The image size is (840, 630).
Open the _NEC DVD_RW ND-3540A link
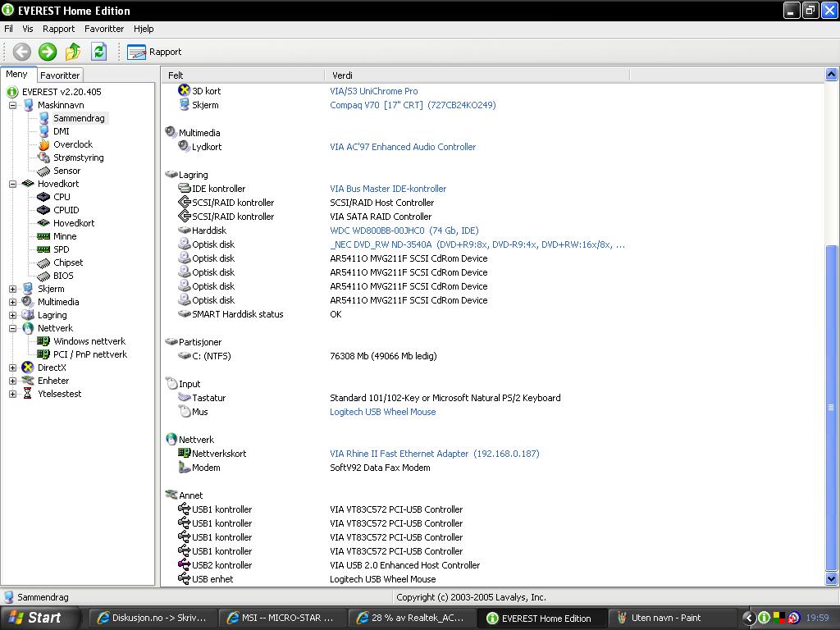(477, 244)
